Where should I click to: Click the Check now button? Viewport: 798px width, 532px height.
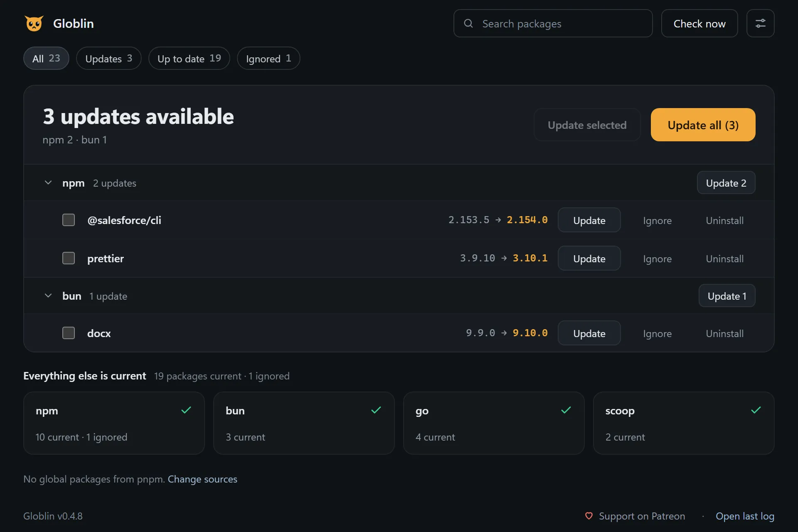click(x=699, y=23)
